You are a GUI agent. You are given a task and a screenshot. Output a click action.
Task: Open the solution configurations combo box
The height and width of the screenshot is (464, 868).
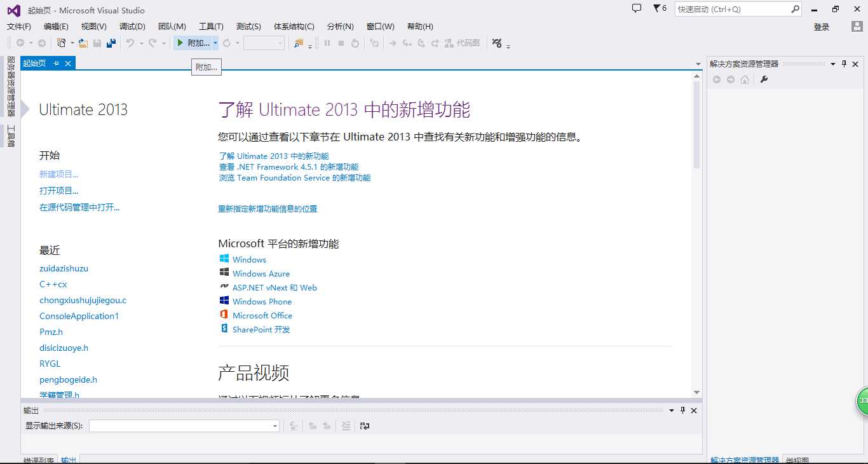264,43
